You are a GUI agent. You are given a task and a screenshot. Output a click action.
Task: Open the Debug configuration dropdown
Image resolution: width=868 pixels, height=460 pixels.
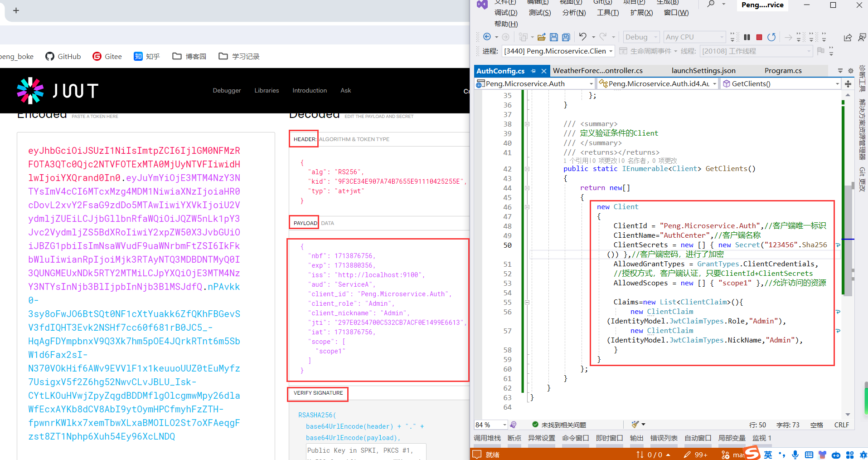(x=641, y=37)
